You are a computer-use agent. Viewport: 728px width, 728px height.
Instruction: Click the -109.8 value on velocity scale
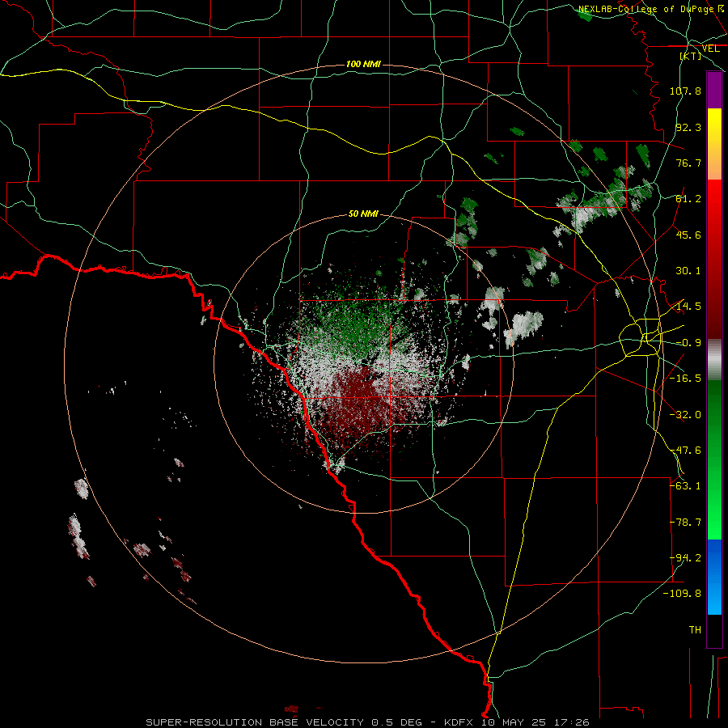(x=683, y=594)
